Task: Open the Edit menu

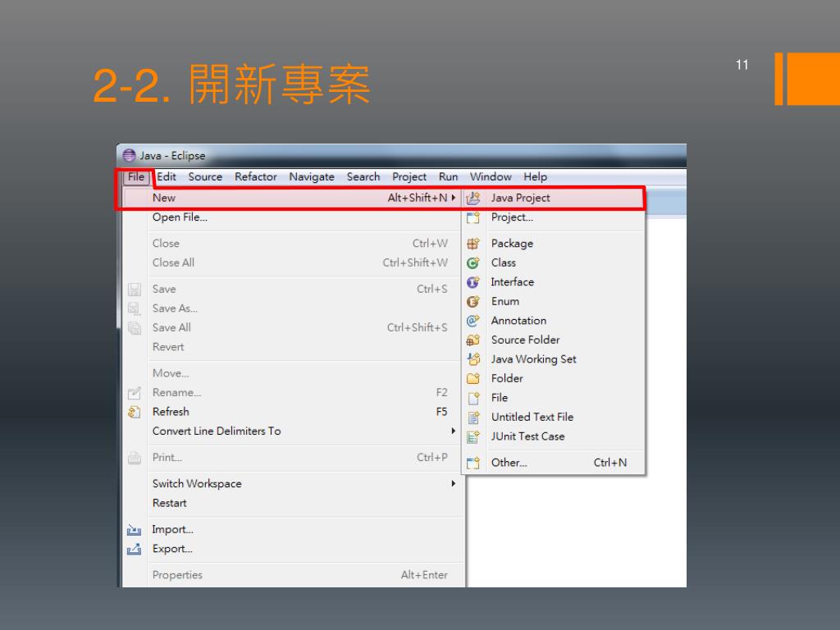Action: pos(166,177)
